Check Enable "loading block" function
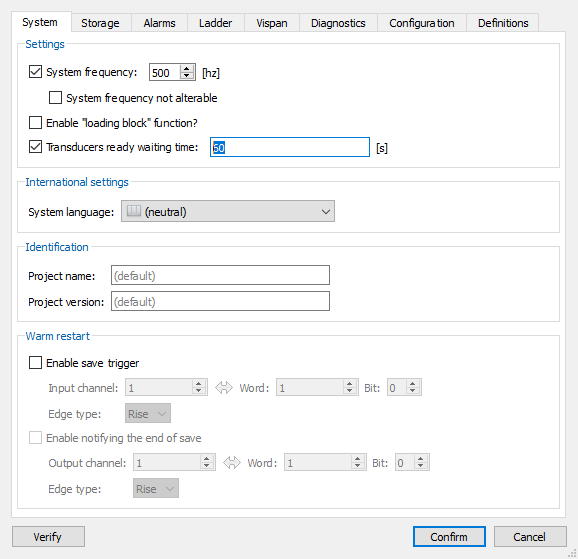The image size is (578, 559). pos(35,122)
